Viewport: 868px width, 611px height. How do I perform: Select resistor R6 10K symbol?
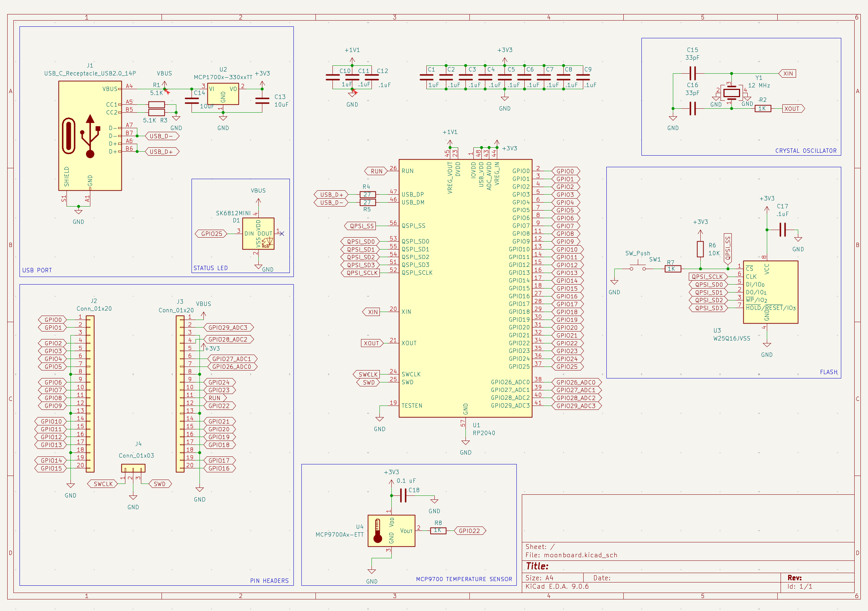(700, 249)
